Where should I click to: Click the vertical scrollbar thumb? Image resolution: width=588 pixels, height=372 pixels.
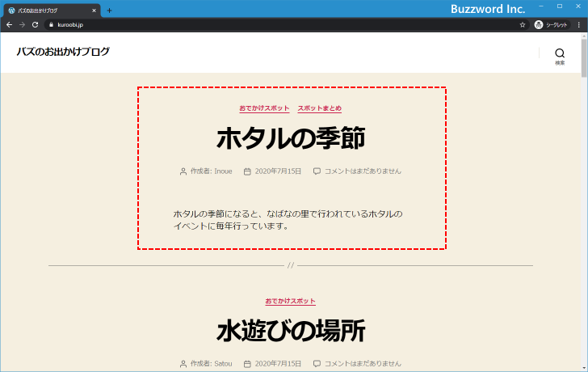[x=584, y=57]
